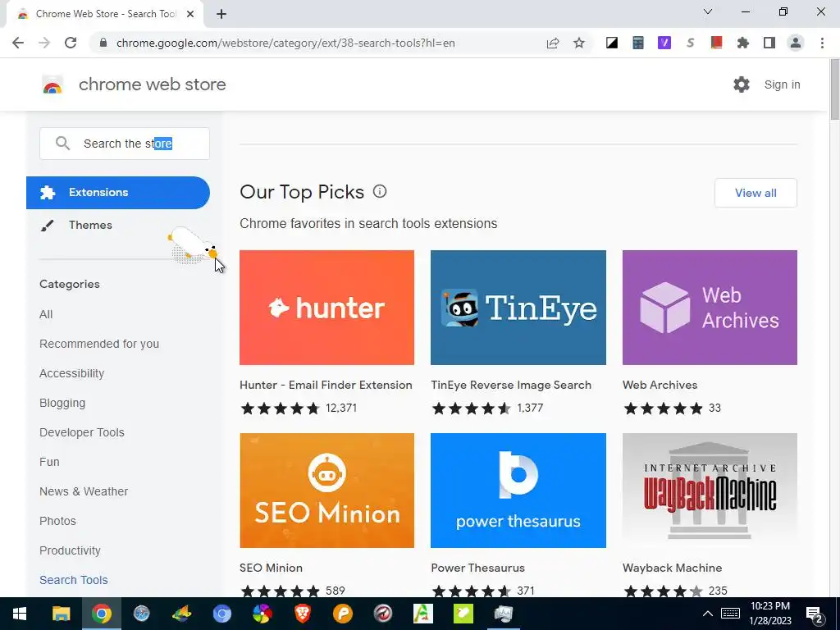Viewport: 840px width, 630px height.
Task: Click the SEO Minion title text
Action: point(271,568)
